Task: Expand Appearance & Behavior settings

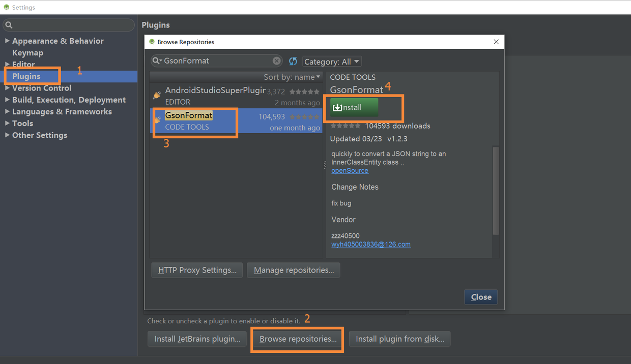Action: click(x=7, y=41)
